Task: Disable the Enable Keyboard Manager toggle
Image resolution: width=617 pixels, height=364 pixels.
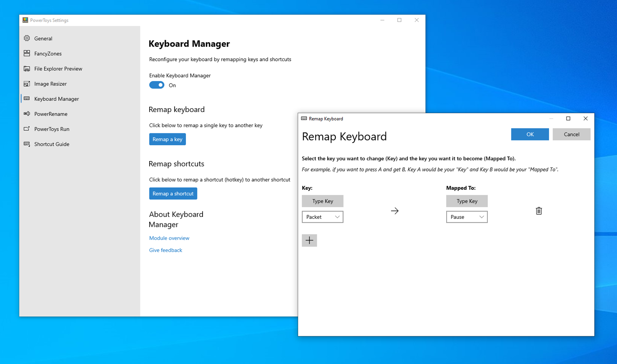Action: point(157,85)
